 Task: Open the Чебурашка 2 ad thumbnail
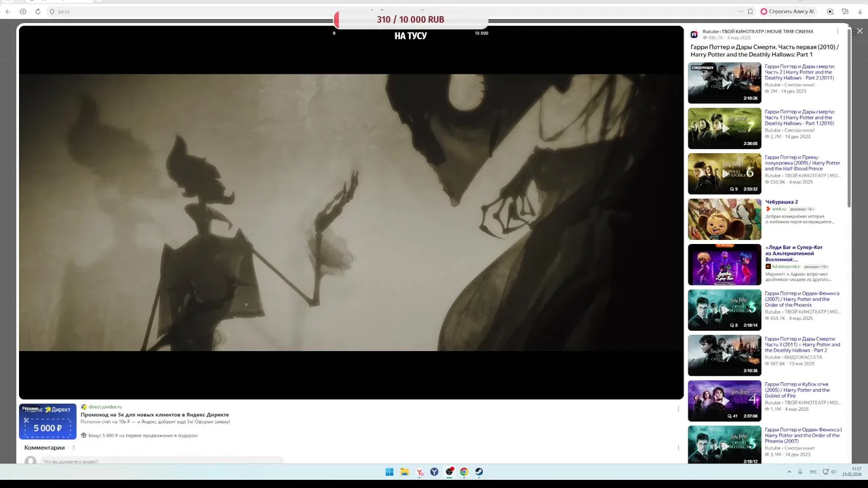pyautogui.click(x=724, y=219)
